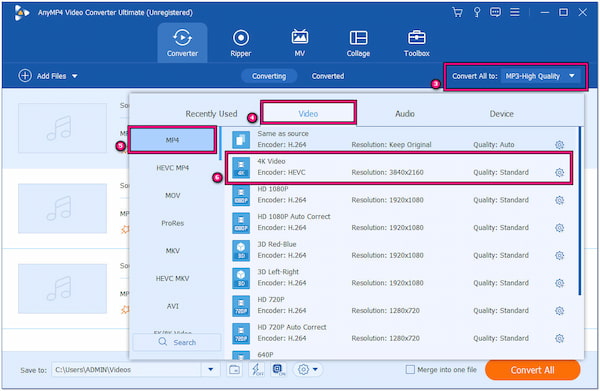The image size is (600, 391).
Task: Toggle the GPU hardware acceleration icon
Action: [x=279, y=370]
